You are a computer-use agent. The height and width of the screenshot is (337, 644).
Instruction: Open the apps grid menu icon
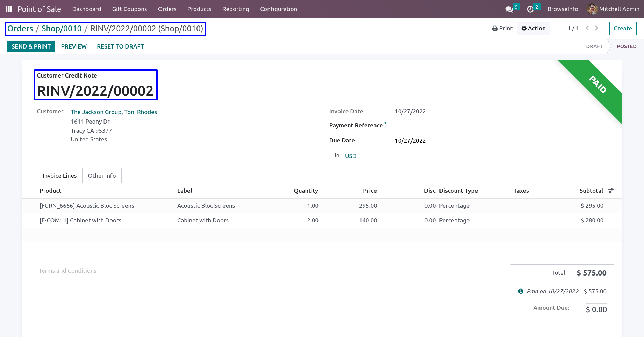point(9,9)
